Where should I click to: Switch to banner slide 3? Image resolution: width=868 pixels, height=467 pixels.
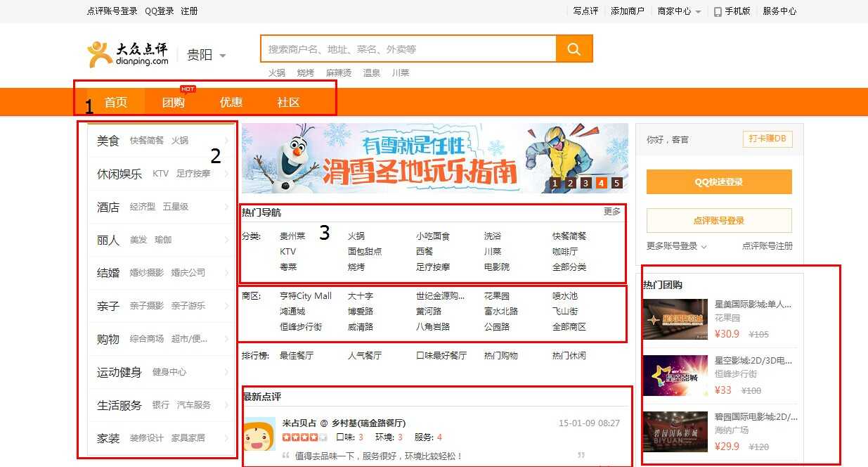[586, 184]
